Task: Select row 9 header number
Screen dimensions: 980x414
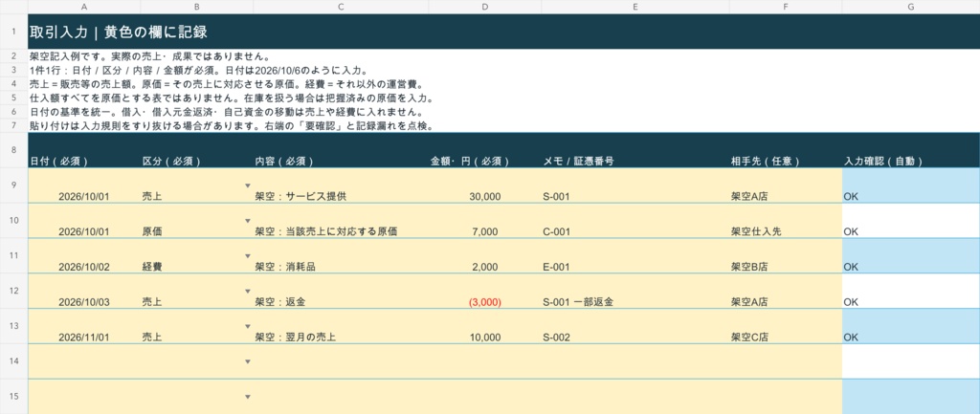Action: tap(13, 185)
